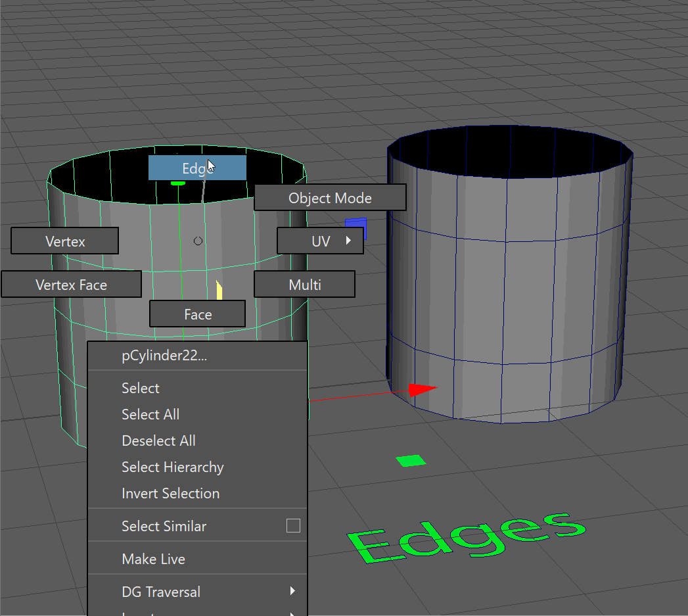Click the yellow manipulator handle on the cylinder

coord(219,290)
